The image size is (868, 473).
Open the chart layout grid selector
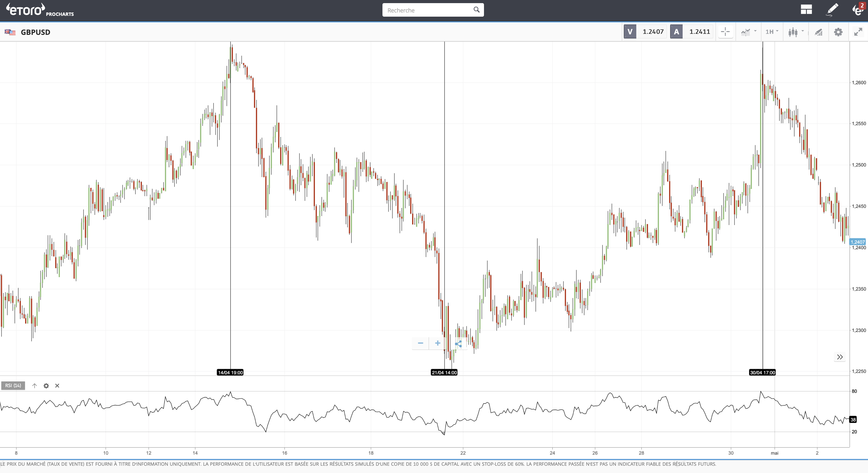click(806, 9)
